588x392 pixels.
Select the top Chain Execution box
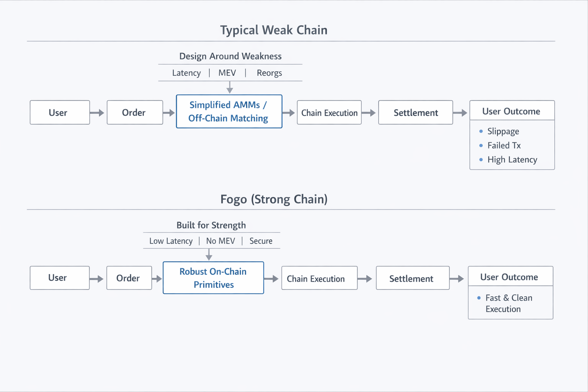pos(329,113)
